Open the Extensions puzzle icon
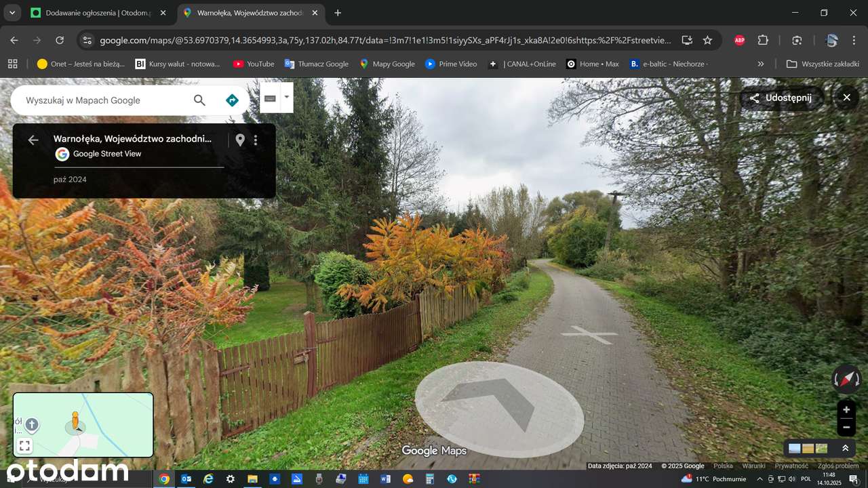 tap(763, 40)
